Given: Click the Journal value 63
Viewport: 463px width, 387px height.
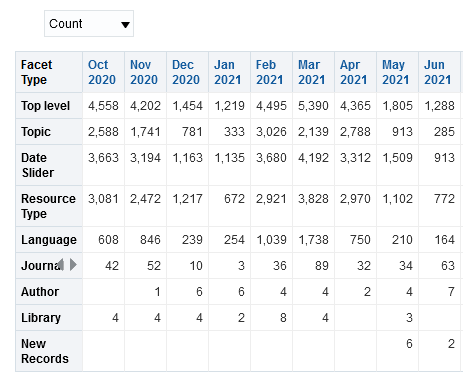Looking at the screenshot, I should pos(448,266).
